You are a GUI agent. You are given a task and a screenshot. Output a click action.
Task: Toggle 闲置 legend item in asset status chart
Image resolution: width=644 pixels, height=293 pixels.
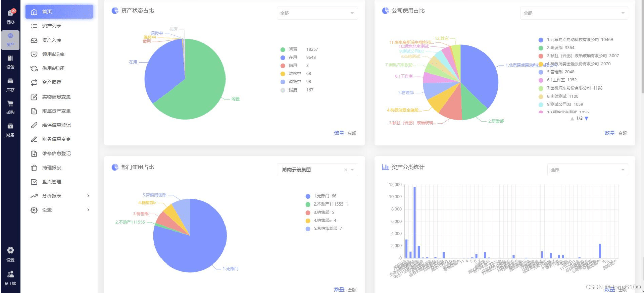pyautogui.click(x=299, y=49)
